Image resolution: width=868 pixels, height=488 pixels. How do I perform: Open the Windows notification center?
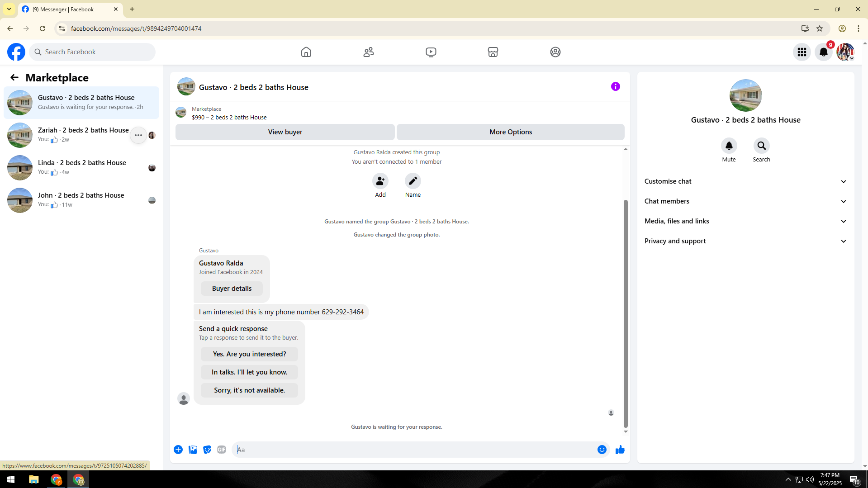pos(854,480)
